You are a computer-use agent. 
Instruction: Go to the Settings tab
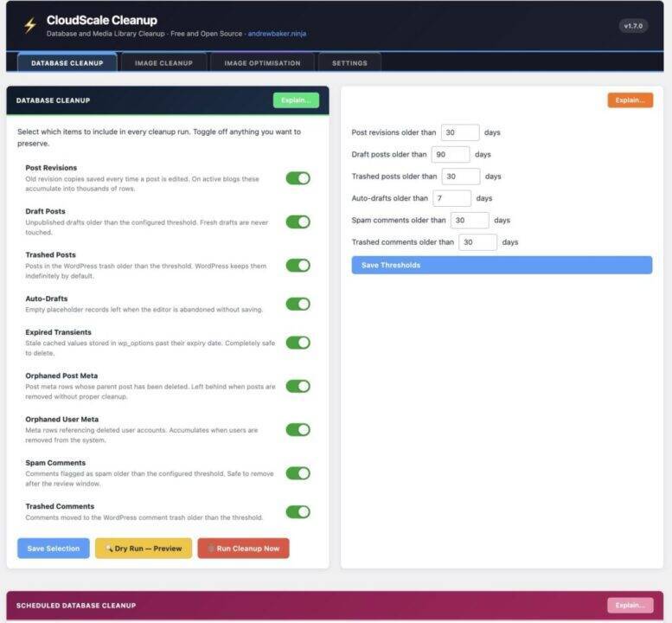pos(349,63)
